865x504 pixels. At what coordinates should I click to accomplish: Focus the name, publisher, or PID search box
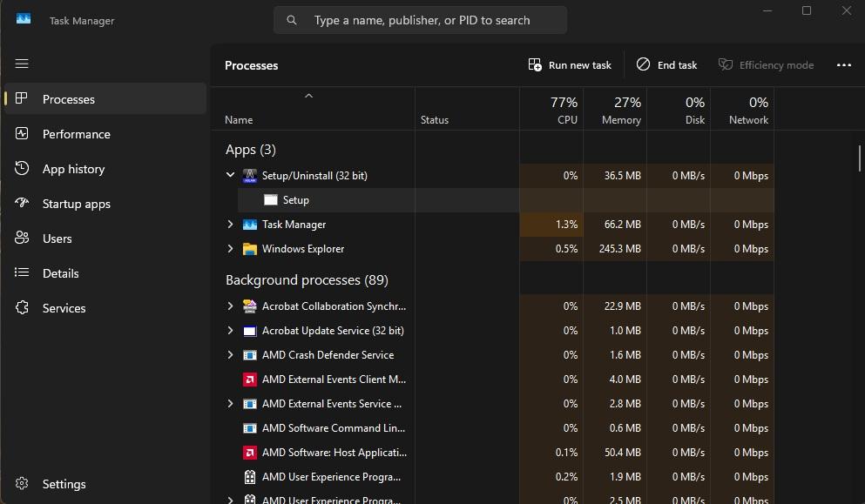pos(421,20)
